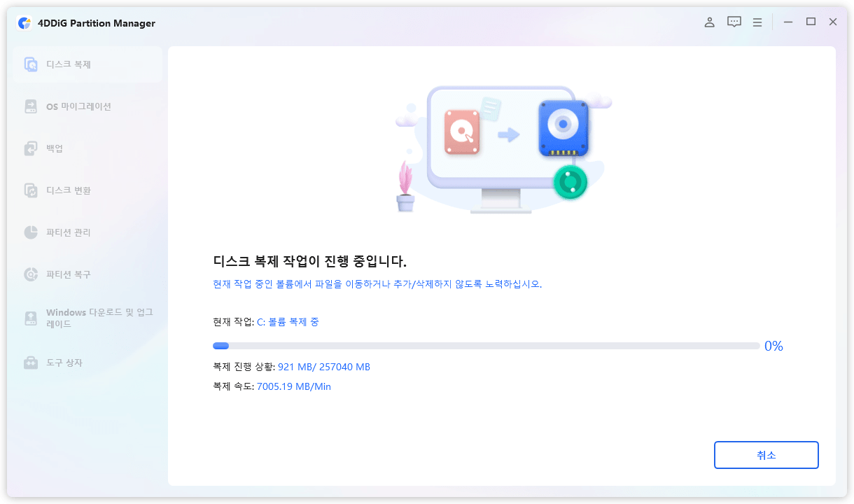Open the feedback chat icon
Image resolution: width=854 pixels, height=504 pixels.
[x=734, y=22]
